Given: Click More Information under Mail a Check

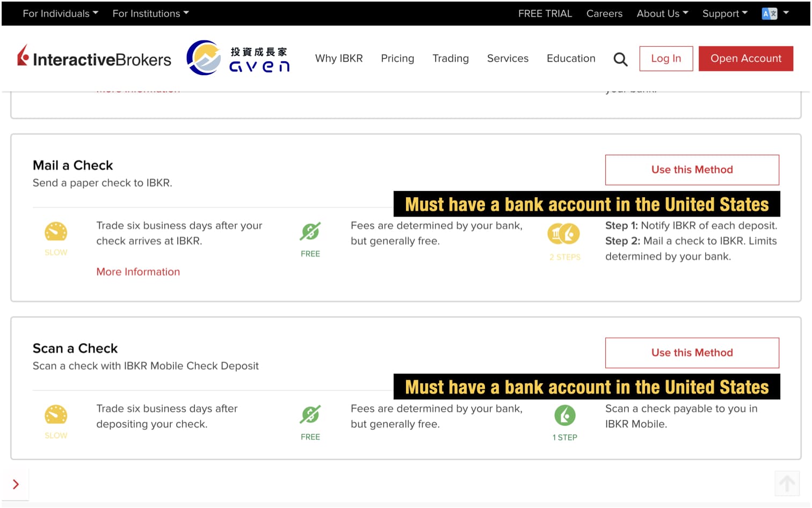Looking at the screenshot, I should [138, 271].
